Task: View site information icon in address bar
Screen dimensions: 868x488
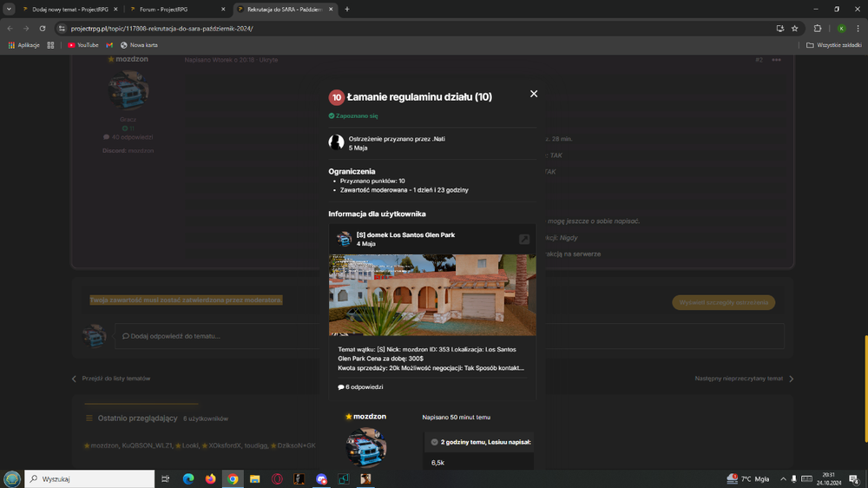Action: tap(62, 29)
